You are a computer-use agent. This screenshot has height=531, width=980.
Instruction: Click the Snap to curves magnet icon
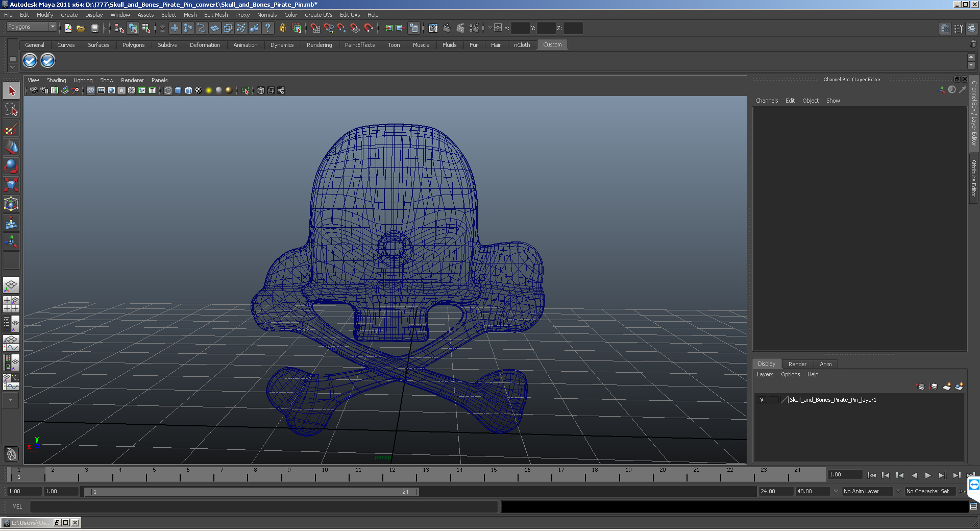coord(329,28)
